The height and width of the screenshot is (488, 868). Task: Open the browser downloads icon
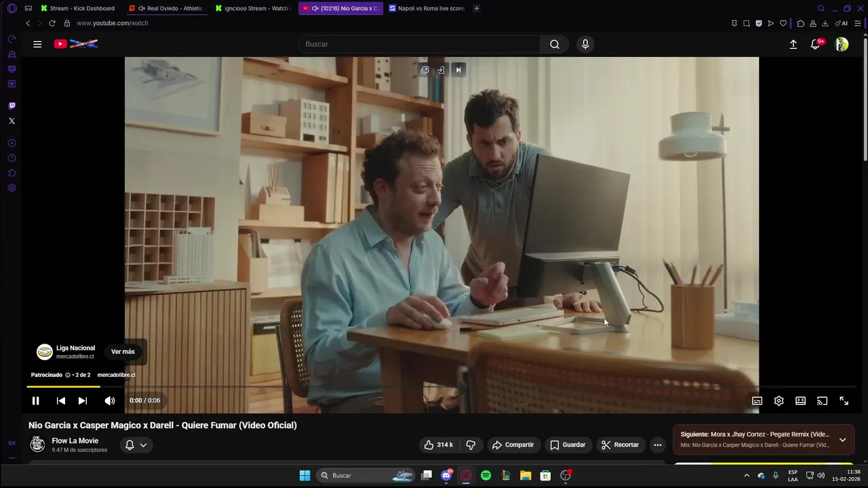pyautogui.click(x=825, y=23)
